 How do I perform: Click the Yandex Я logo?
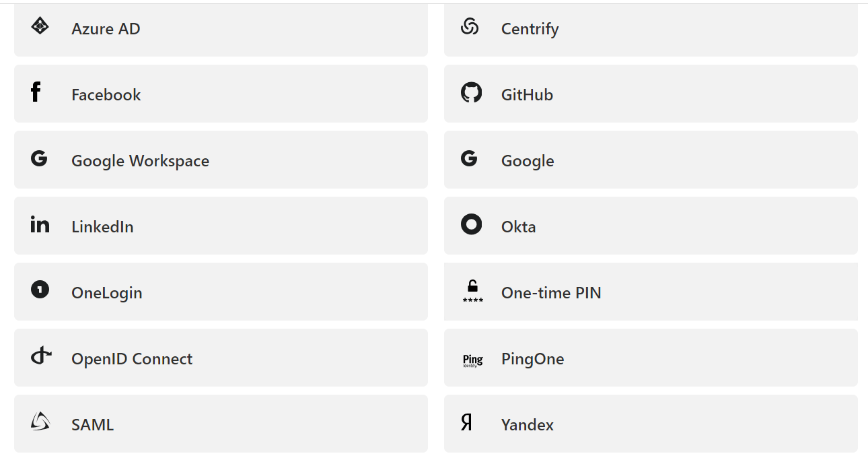(x=466, y=422)
